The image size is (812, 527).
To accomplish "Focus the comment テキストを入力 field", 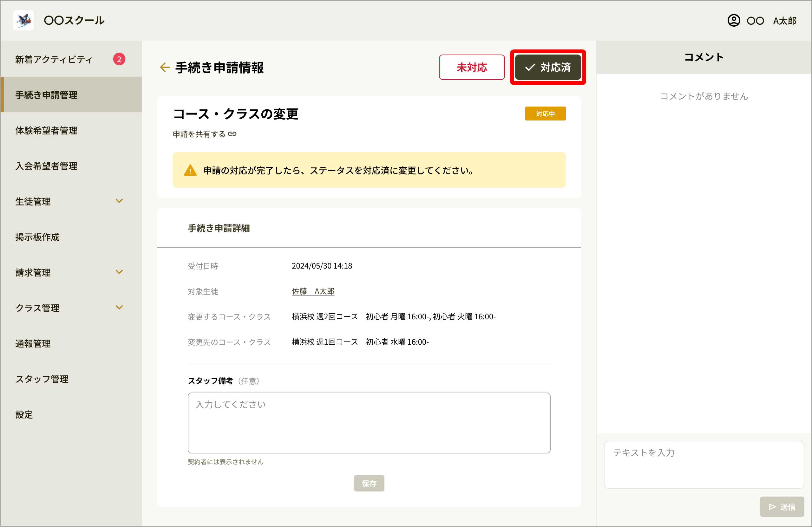I will [704, 465].
